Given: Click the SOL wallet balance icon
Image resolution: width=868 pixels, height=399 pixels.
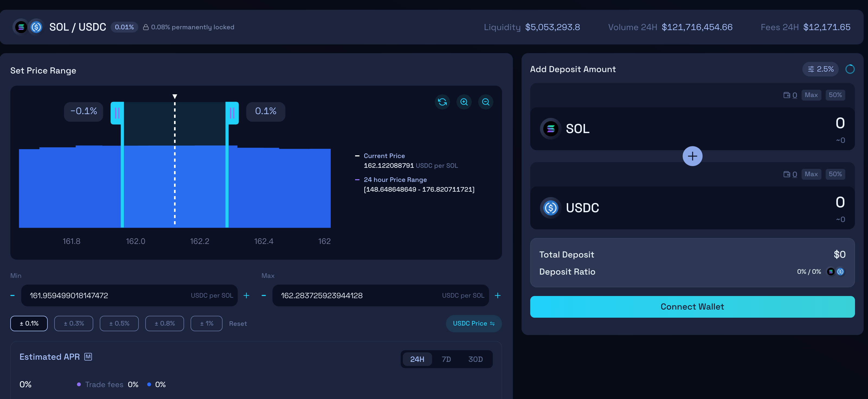Looking at the screenshot, I should point(786,95).
